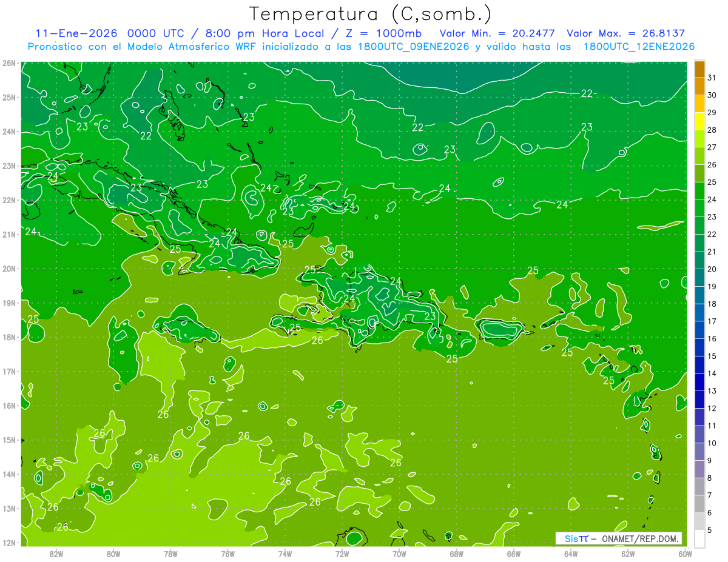728x562 pixels.
Task: Click the "ONAMET/REP.DOM." credit label
Action: [x=639, y=538]
